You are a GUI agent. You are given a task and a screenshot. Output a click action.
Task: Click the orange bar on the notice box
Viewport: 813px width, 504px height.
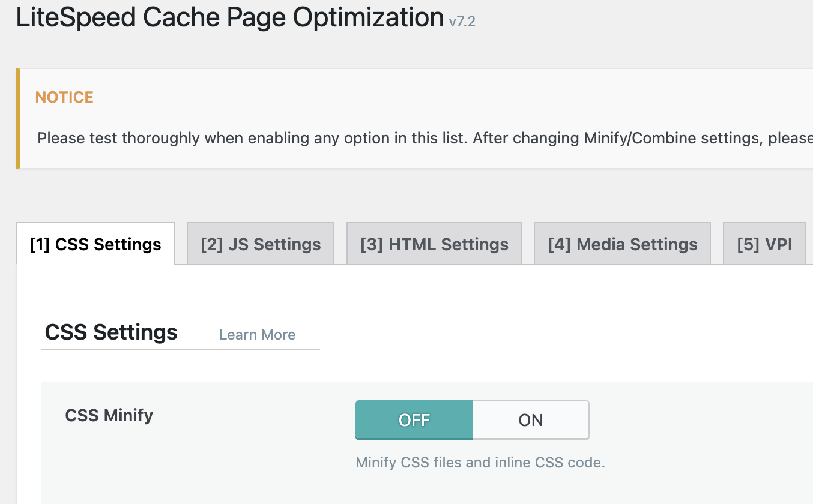click(x=18, y=118)
